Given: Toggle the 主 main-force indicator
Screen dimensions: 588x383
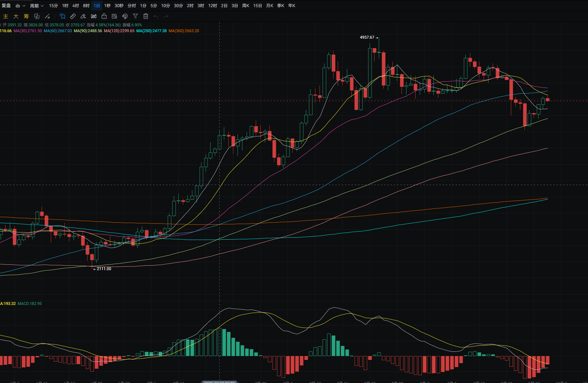Looking at the screenshot, I should tap(6, 16).
